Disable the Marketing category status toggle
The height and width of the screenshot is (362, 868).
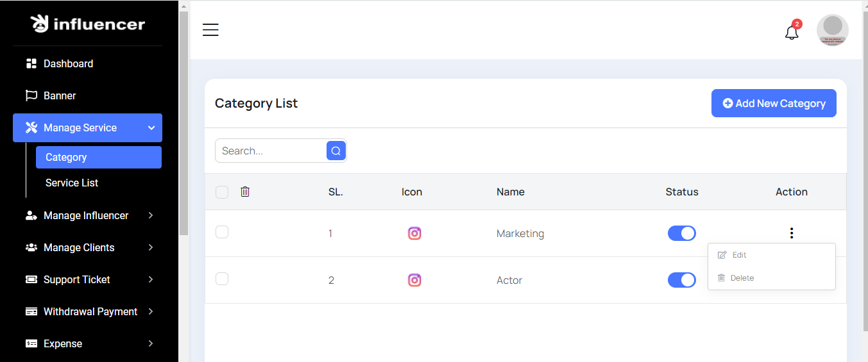(681, 233)
